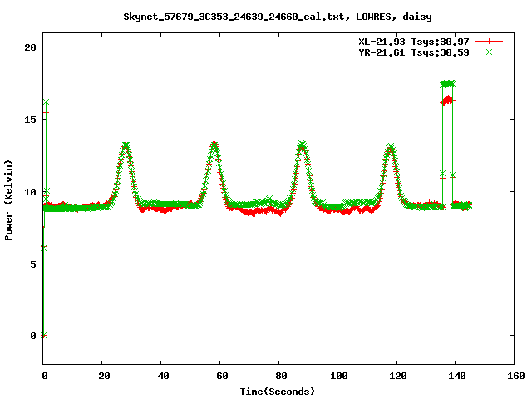
Task: Click y-axis tick label 10
Action: point(30,192)
